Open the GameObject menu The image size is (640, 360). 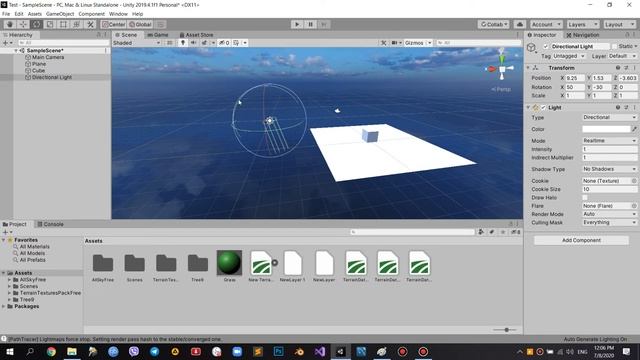click(60, 14)
